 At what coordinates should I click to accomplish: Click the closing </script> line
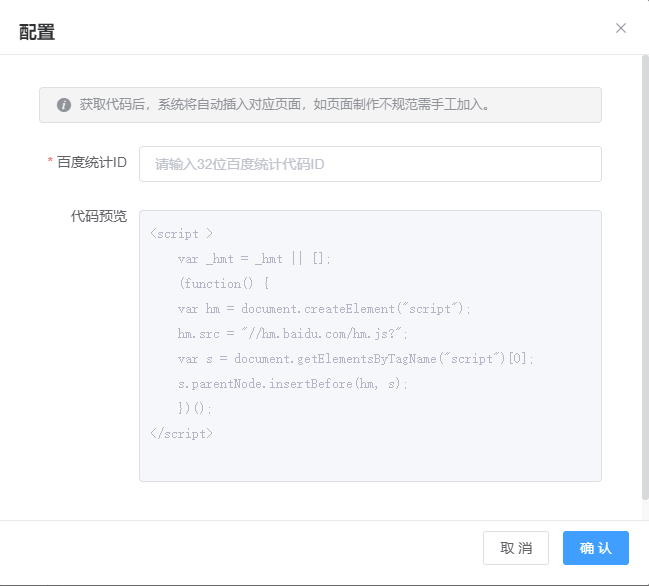click(x=181, y=434)
